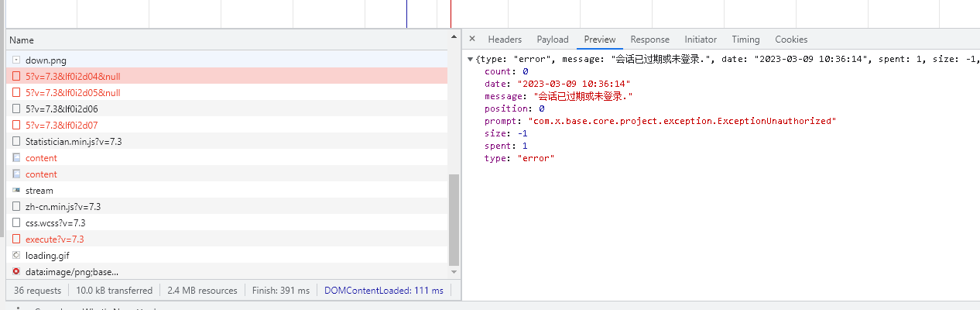Open the Payload tab

tap(553, 40)
